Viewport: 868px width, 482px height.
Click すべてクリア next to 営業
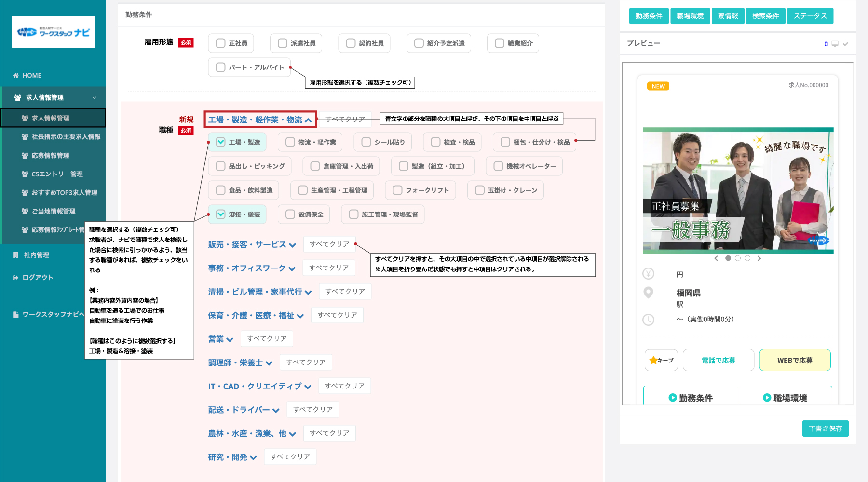tap(267, 339)
